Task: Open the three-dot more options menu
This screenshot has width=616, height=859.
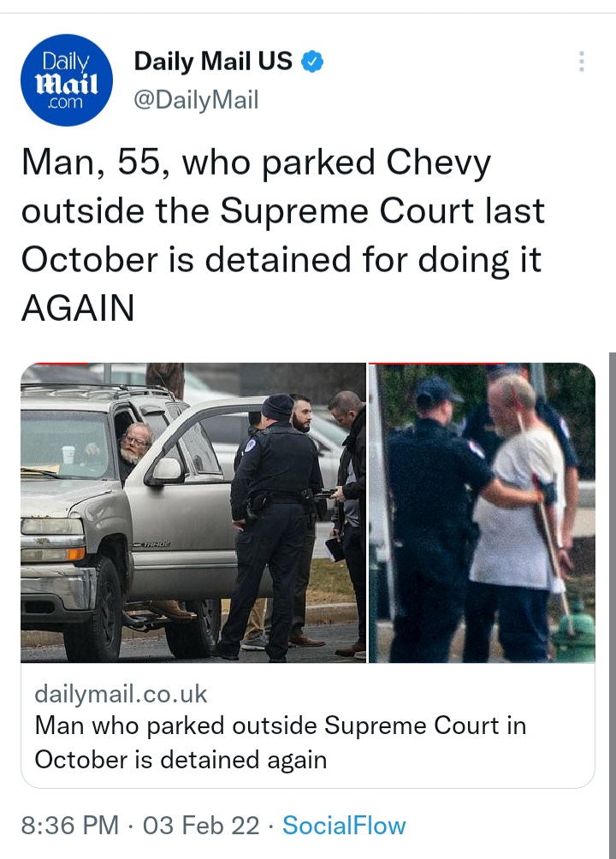Action: (x=582, y=62)
